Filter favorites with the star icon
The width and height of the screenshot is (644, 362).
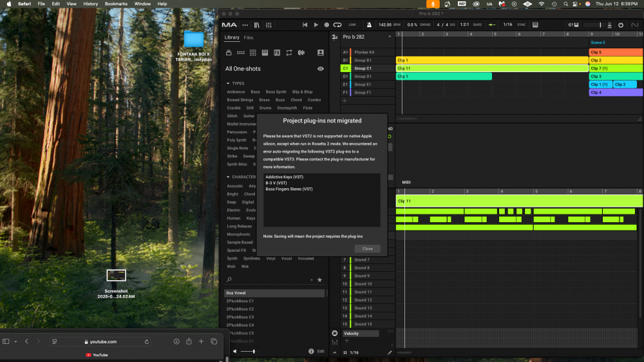[x=319, y=280]
